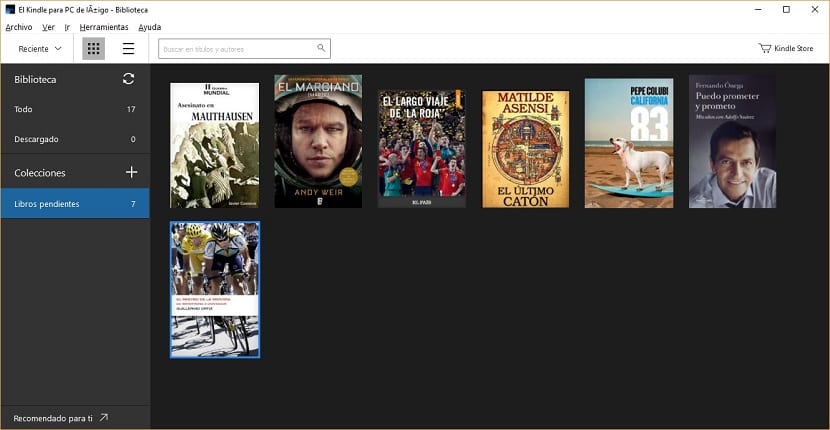Open El último Catón book cover
This screenshot has height=430, width=830.
tap(526, 149)
